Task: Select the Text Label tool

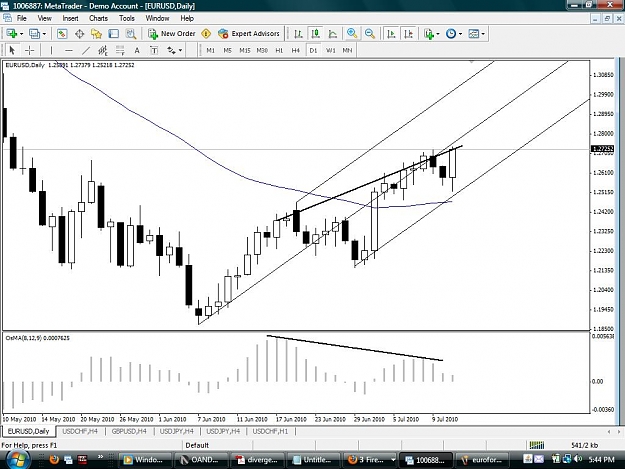Action: (154, 50)
